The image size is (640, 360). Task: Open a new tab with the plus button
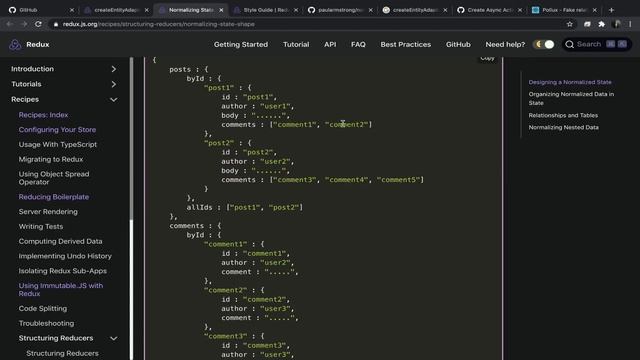[611, 10]
